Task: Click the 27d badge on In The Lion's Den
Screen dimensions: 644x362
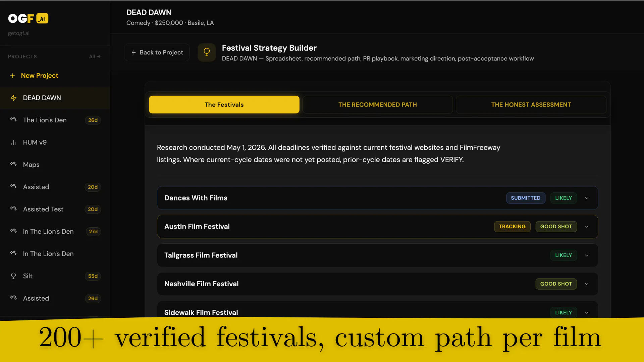Action: click(x=93, y=232)
